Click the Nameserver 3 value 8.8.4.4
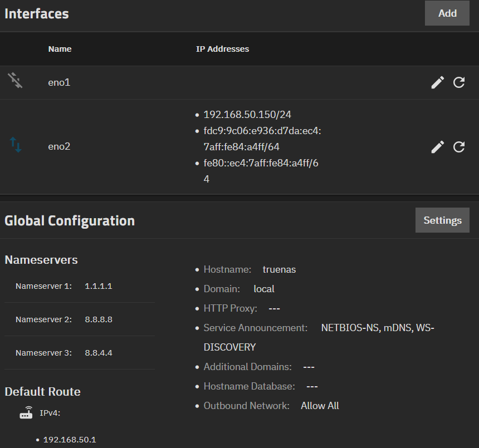479x448 pixels. point(99,353)
